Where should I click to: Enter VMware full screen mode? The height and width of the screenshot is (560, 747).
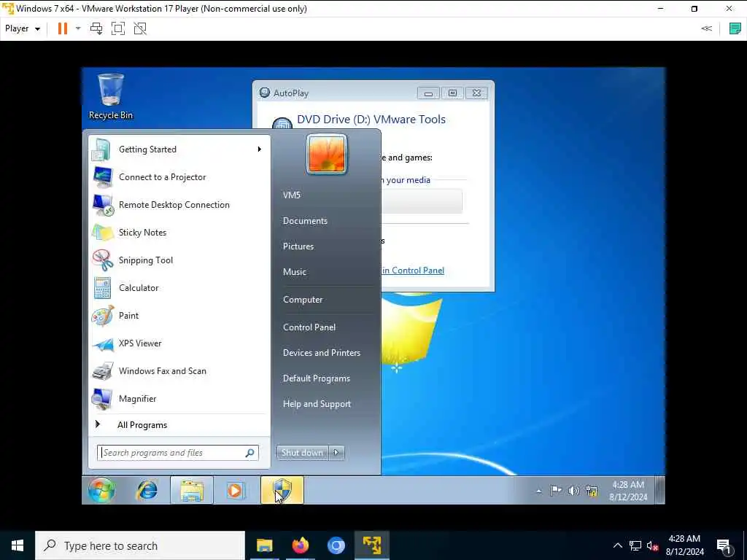tap(118, 28)
